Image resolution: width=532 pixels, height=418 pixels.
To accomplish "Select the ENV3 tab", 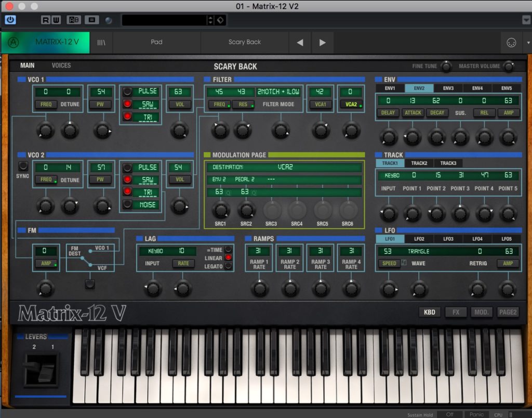I will (x=448, y=88).
